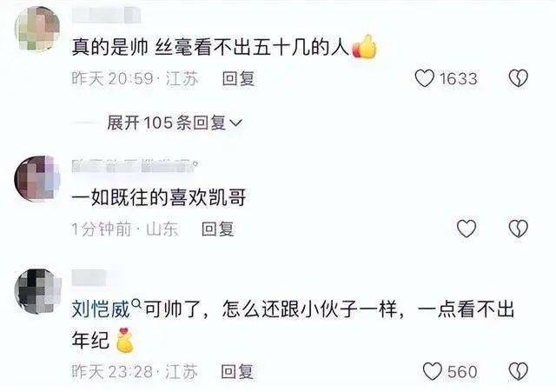The image size is (556, 392).
Task: Like the comment with 1633 likes
Action: point(425,78)
